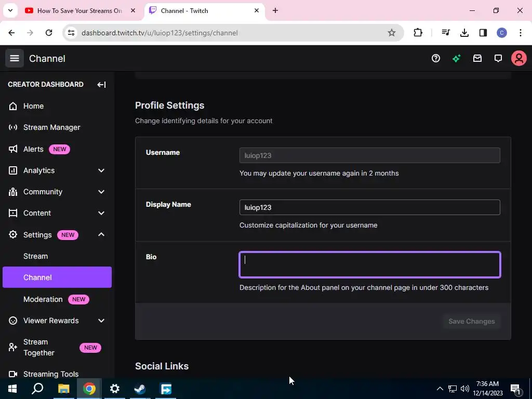Bookmark this page with the star icon
This screenshot has height=399, width=532.
[x=392, y=33]
